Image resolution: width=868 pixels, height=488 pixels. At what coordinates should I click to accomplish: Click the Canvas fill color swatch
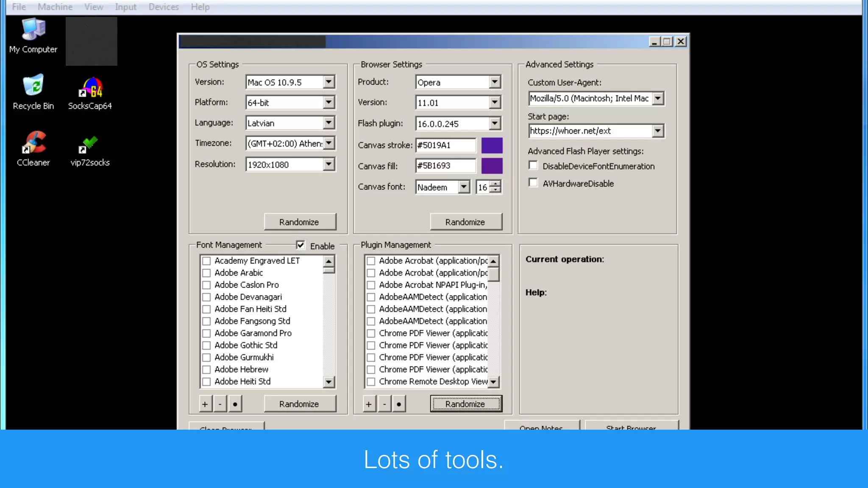point(492,166)
